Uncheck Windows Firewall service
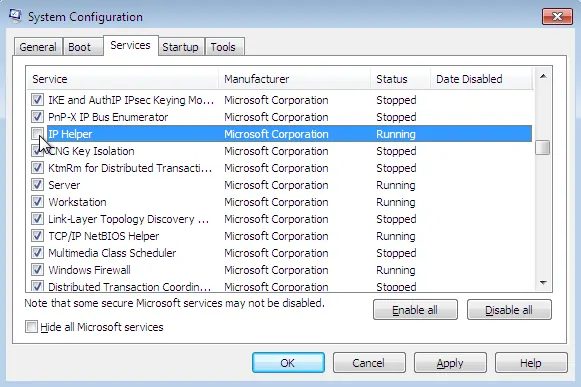Image resolution: width=581 pixels, height=387 pixels. [x=37, y=270]
